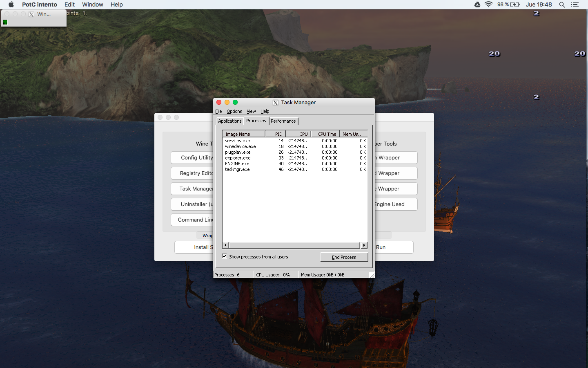Click the Processes: 6 status bar entry
The height and width of the screenshot is (368, 588).
coord(234,275)
